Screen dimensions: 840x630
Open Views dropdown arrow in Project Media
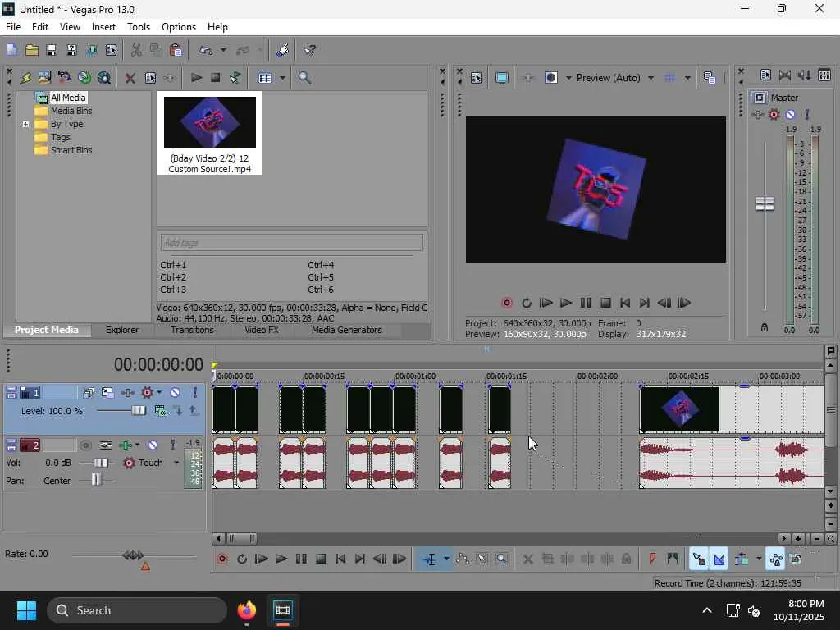pyautogui.click(x=282, y=78)
